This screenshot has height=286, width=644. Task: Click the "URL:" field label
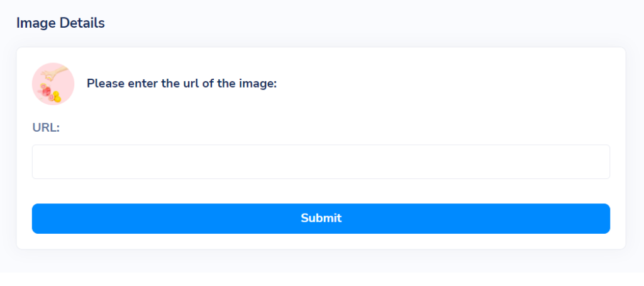click(46, 128)
